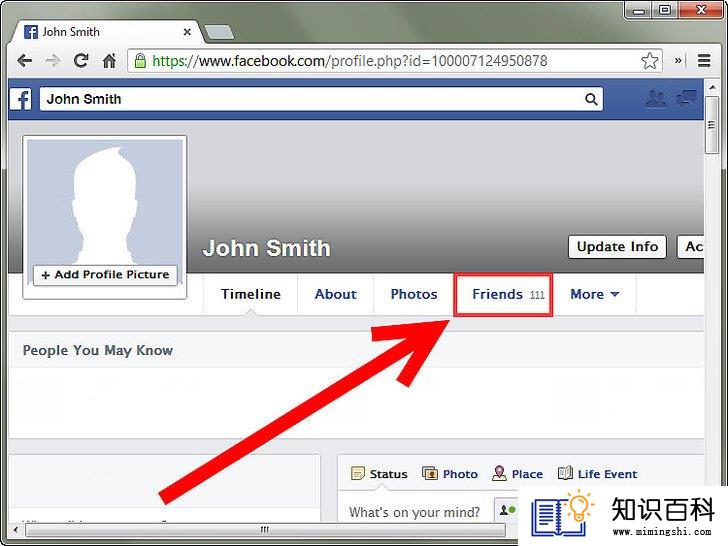Image resolution: width=728 pixels, height=546 pixels.
Task: Click the horizontal scrollbar left arrow
Action: point(16,529)
